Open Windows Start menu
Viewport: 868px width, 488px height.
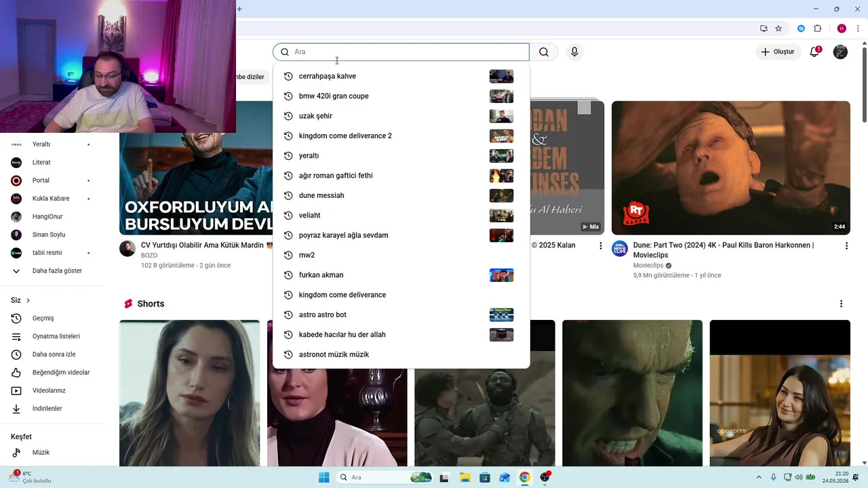(324, 477)
